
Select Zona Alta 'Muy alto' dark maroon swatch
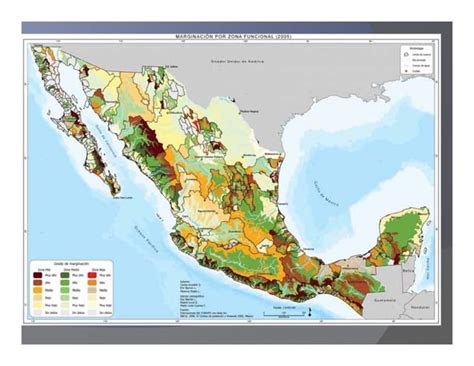pos(38,275)
